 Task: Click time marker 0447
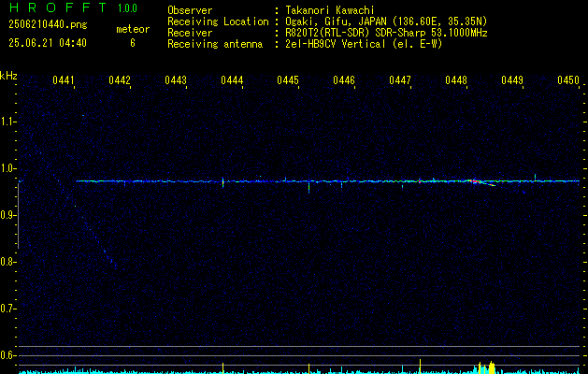[x=400, y=80]
